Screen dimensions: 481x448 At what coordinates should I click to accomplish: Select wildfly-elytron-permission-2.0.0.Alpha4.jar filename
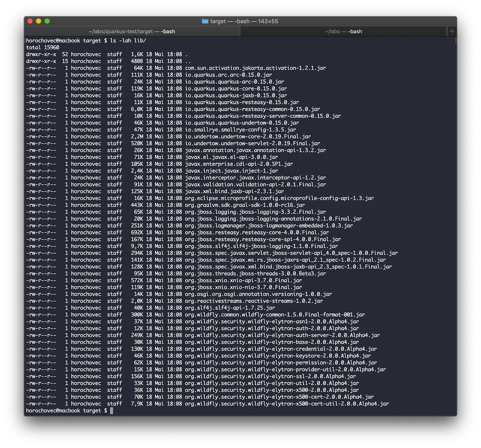[x=312, y=363]
